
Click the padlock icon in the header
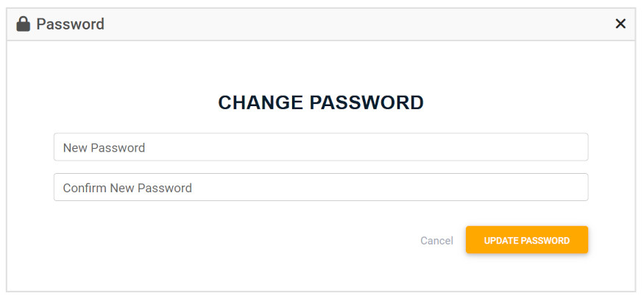tap(23, 24)
